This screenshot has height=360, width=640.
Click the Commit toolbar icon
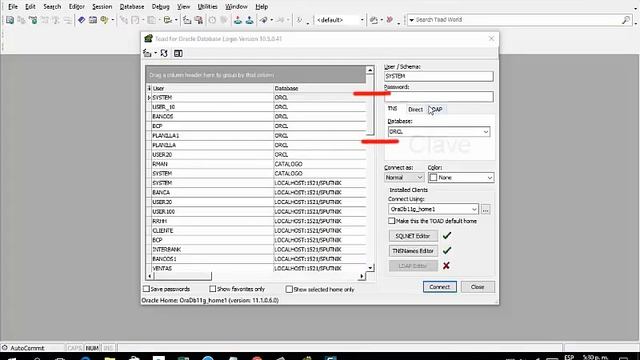(x=238, y=20)
